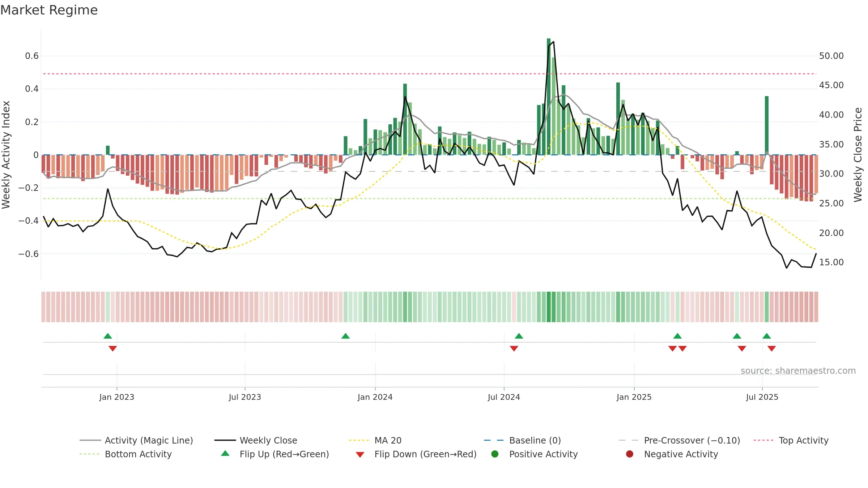
Task: Click the 50.00 price axis tick
Action: pyautogui.click(x=831, y=56)
